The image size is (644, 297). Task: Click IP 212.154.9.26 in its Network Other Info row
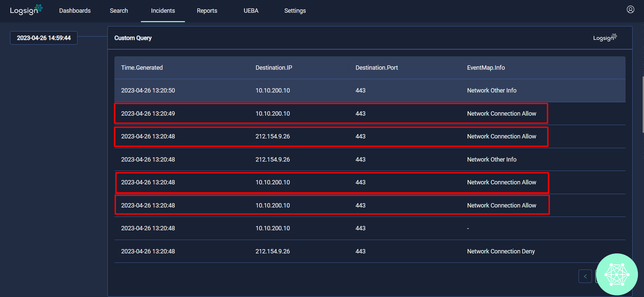coord(273,160)
